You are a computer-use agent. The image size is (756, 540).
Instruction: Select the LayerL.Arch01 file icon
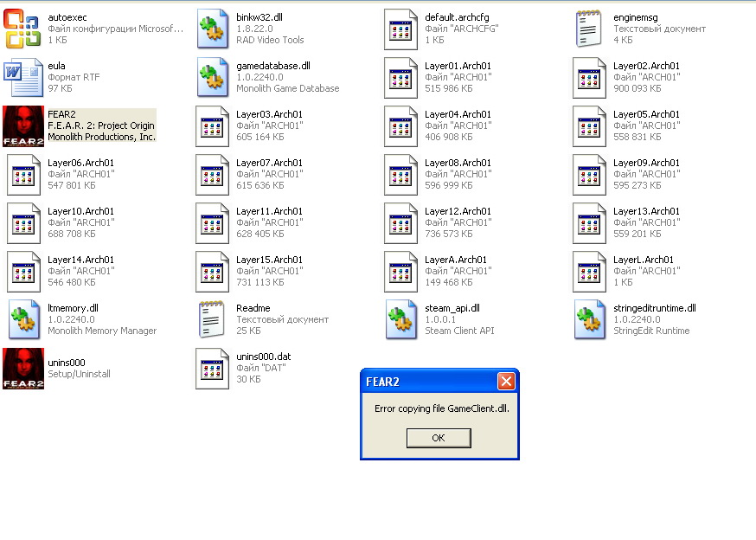589,272
